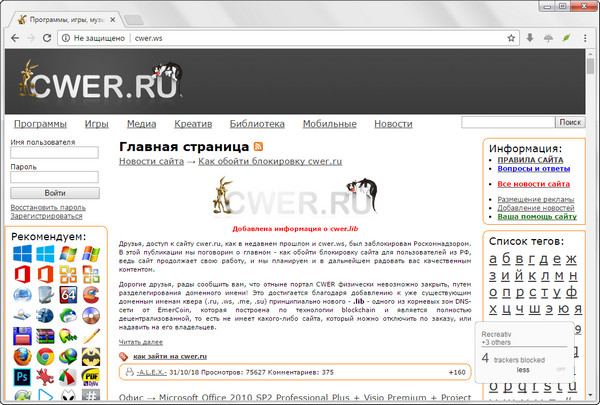Click the Поиск search button

point(570,122)
